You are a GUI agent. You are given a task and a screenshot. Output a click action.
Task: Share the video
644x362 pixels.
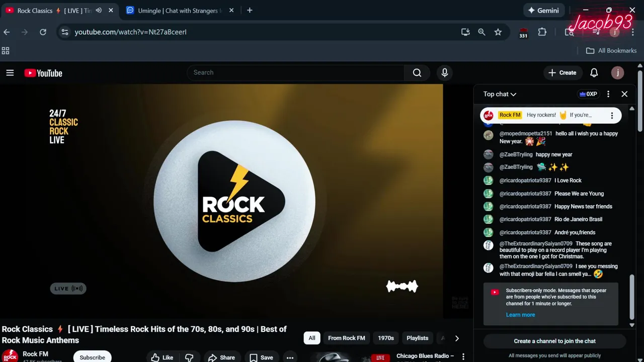pos(221,357)
